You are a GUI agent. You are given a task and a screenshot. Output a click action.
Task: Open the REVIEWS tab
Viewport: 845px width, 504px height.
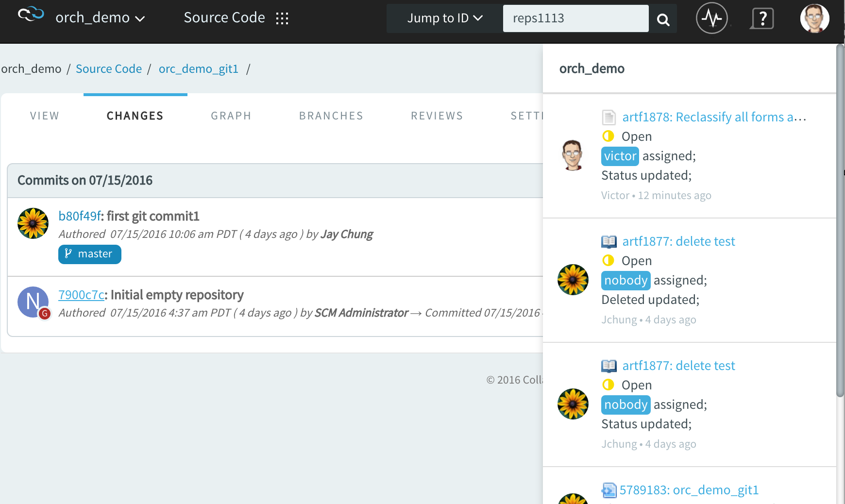pos(437,116)
